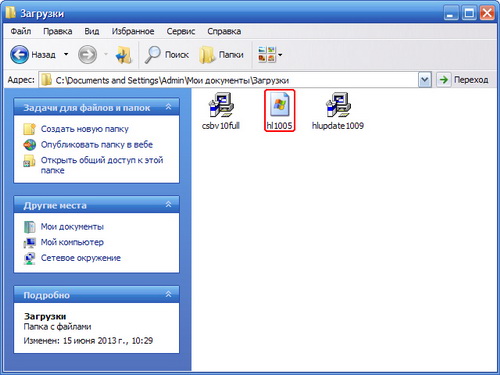Collapse the Другие места panel
Viewport: 500px width, 375px height.
pyautogui.click(x=168, y=204)
